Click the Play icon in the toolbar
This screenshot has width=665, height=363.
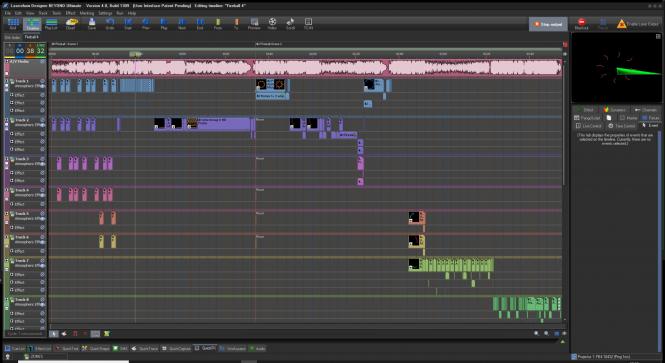tap(164, 24)
